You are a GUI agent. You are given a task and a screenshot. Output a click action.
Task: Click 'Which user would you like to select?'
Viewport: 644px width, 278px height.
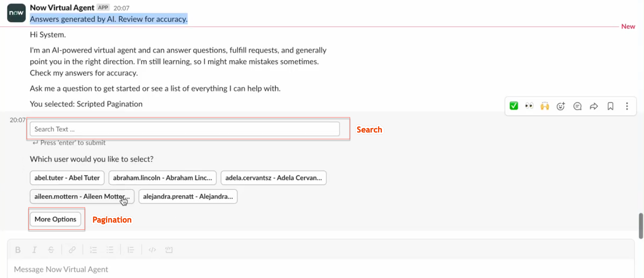(x=92, y=159)
